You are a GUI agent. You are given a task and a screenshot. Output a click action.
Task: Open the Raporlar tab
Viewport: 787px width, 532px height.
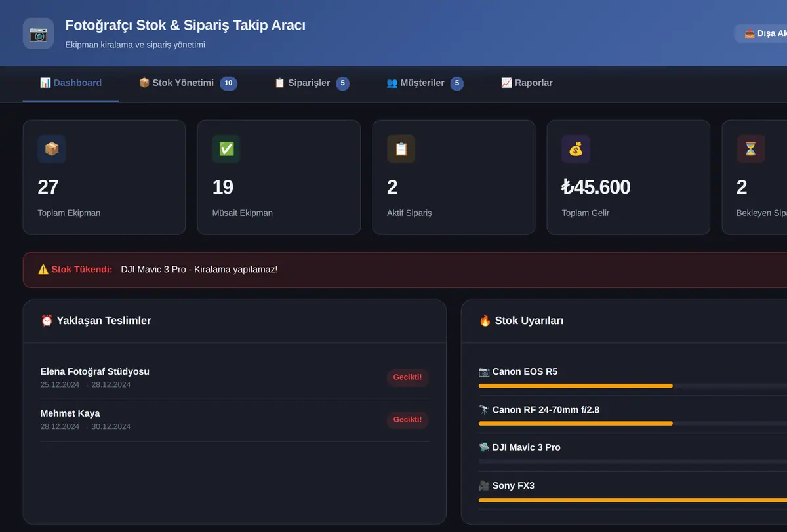527,83
